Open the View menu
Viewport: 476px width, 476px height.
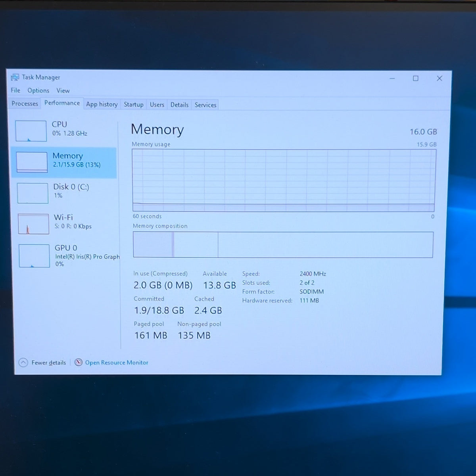[x=63, y=91]
